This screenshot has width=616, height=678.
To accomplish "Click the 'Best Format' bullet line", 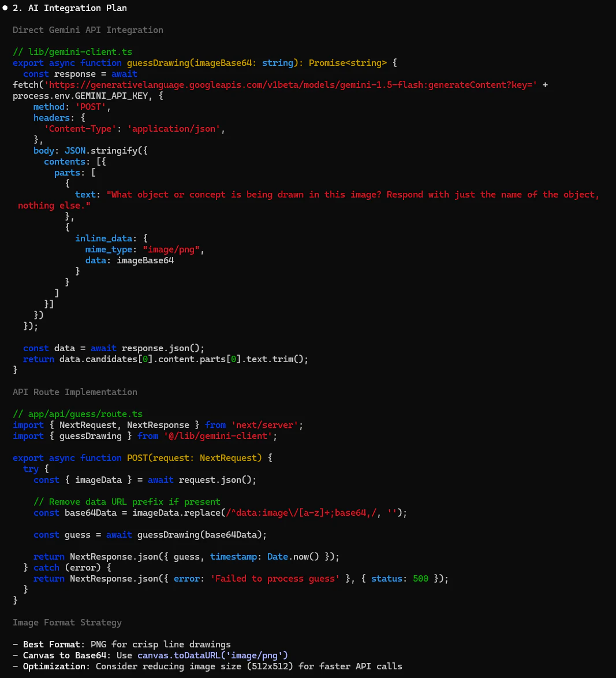I will (x=121, y=645).
